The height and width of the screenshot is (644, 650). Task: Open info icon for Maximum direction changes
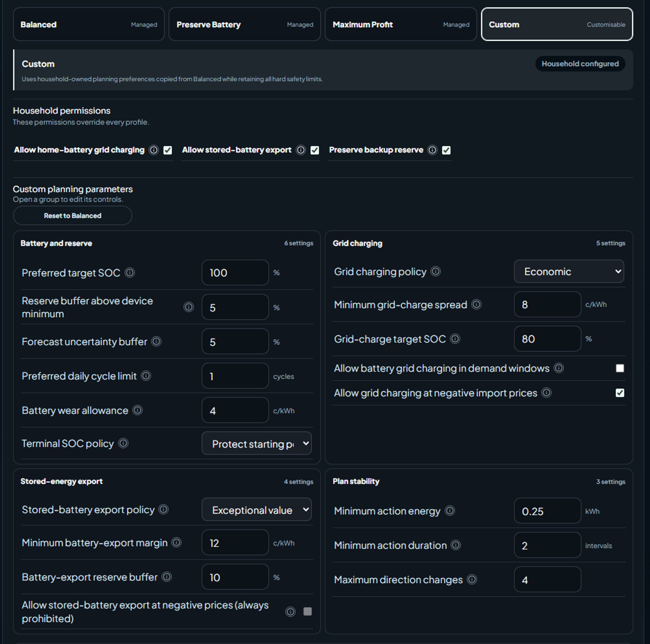point(472,579)
